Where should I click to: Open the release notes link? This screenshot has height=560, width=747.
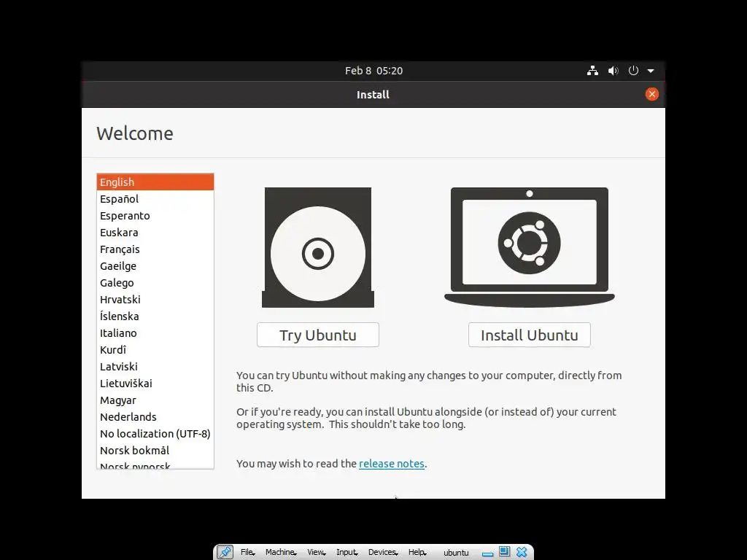pos(391,463)
